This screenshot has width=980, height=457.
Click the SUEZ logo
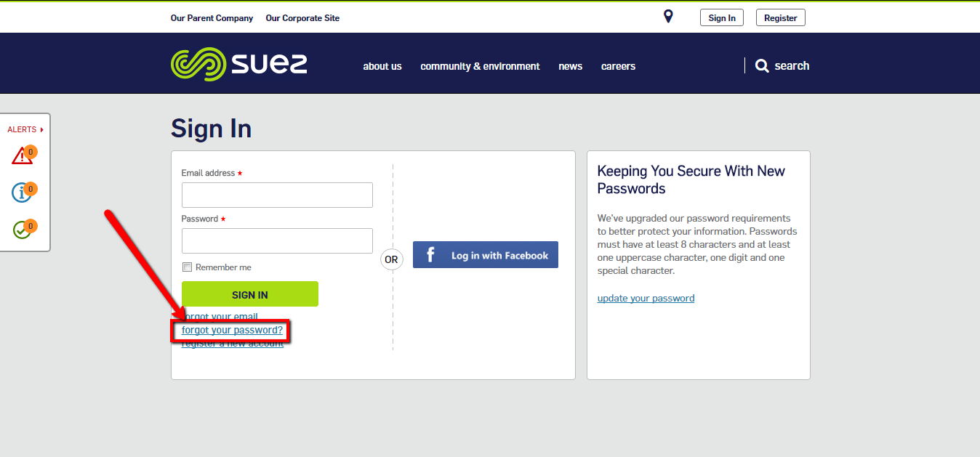[238, 63]
